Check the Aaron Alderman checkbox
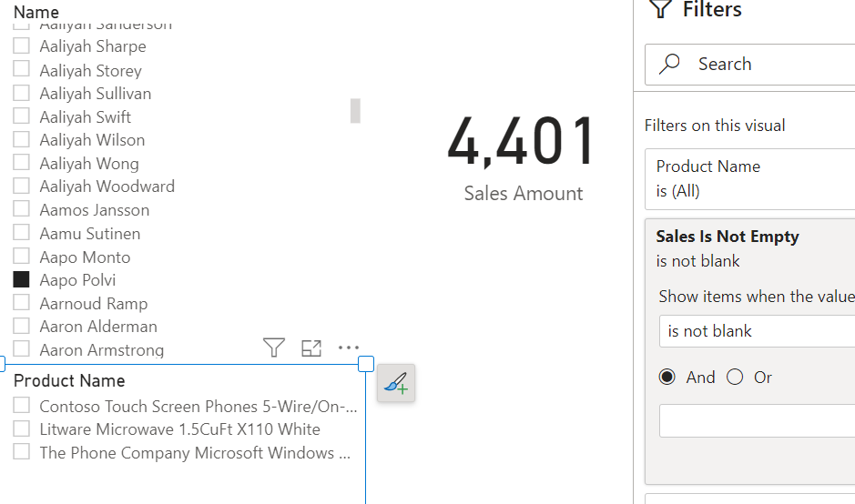 (x=22, y=327)
